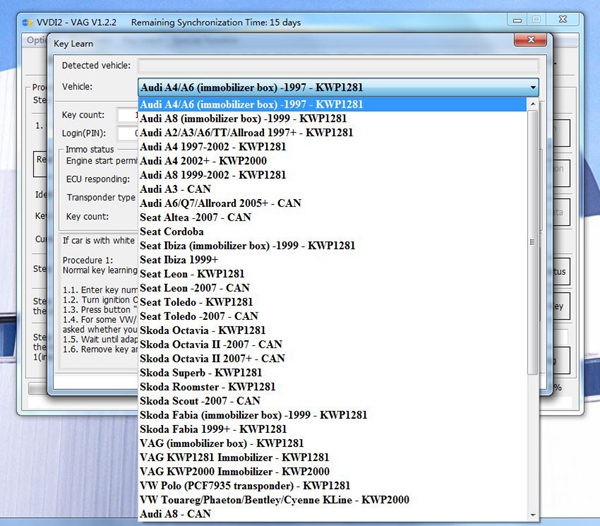This screenshot has height=526, width=600.
Task: Click the VVDI2 app icon in title bar
Action: coord(28,23)
